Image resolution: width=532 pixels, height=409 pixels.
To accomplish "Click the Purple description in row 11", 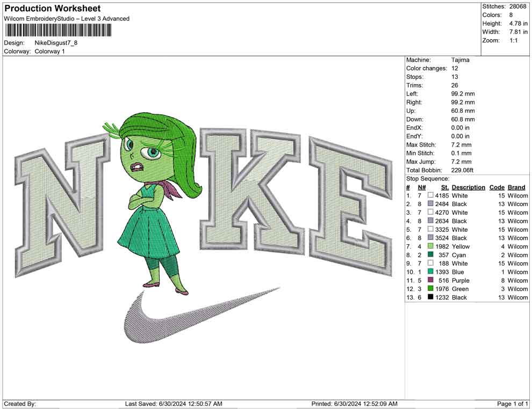I will (x=461, y=280).
